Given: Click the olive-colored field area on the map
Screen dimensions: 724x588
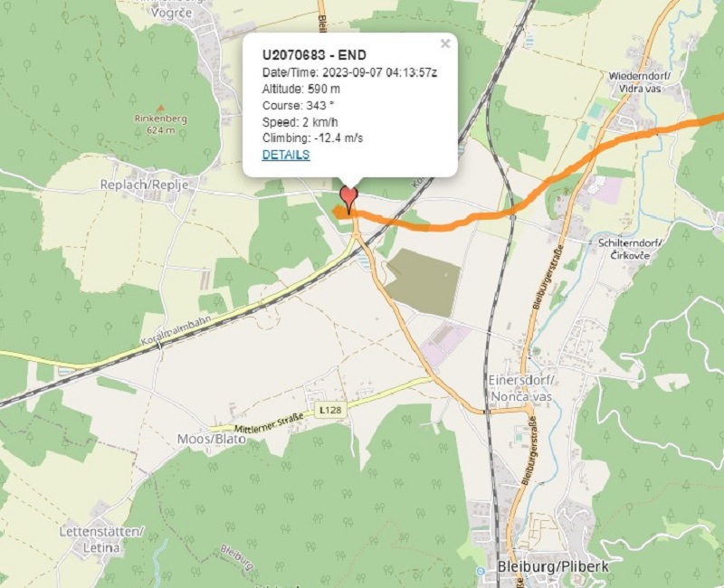Looking at the screenshot, I should point(424,282).
